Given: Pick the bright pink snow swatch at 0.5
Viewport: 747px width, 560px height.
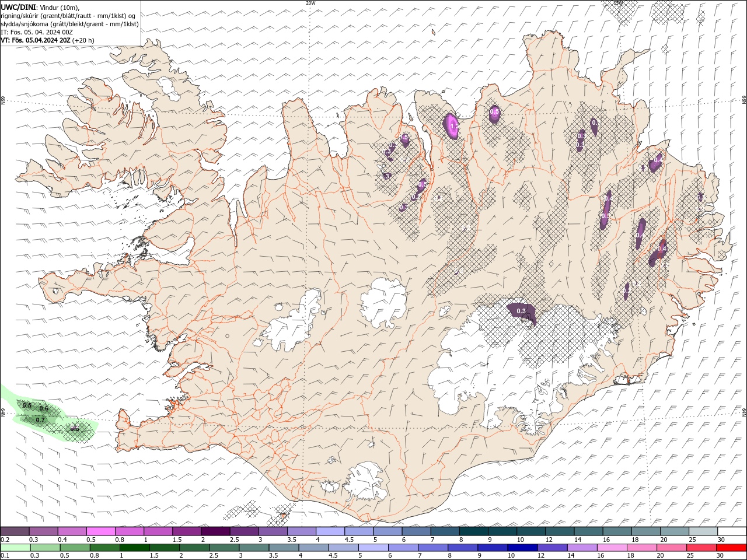Looking at the screenshot, I should (100, 531).
